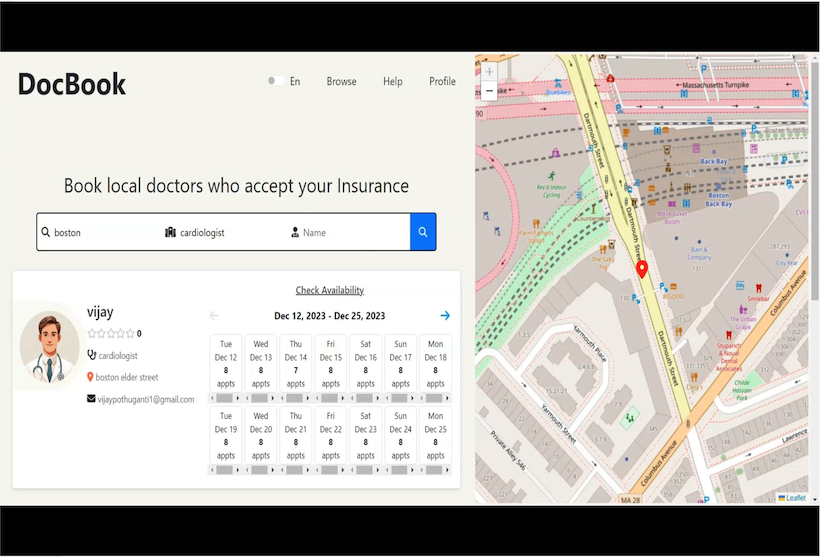Screen dimensions: 821x557
Task: Click the Name search input field
Action: pyautogui.click(x=348, y=232)
